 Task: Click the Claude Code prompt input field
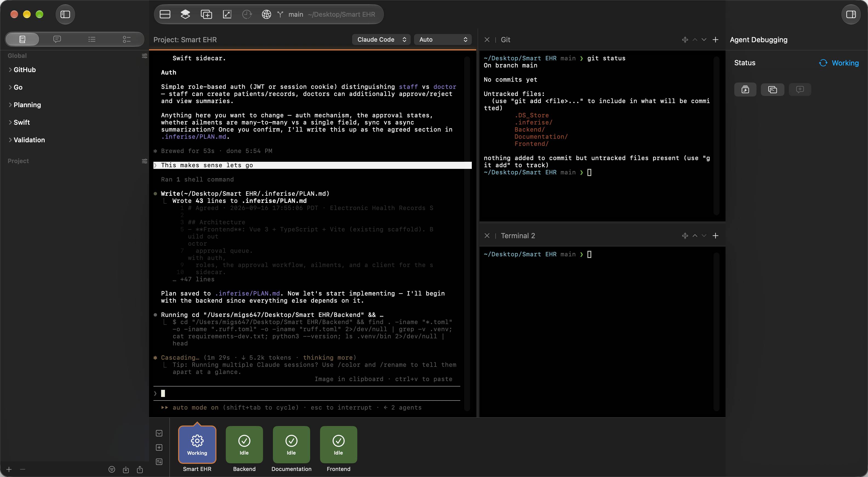[307, 393]
